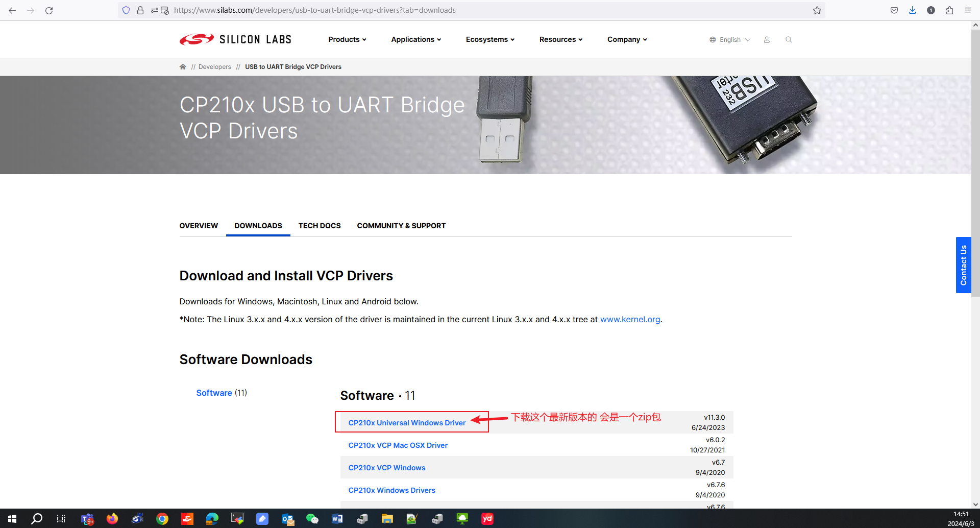This screenshot has width=980, height=528.
Task: Expand the Company menu
Action: 627,39
